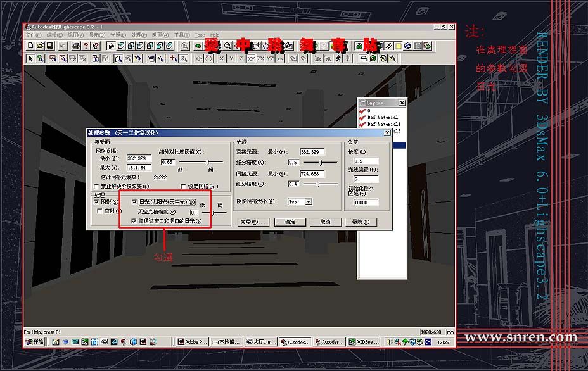Open the 光照(L) menu
This screenshot has width=588, height=371.
pos(118,35)
